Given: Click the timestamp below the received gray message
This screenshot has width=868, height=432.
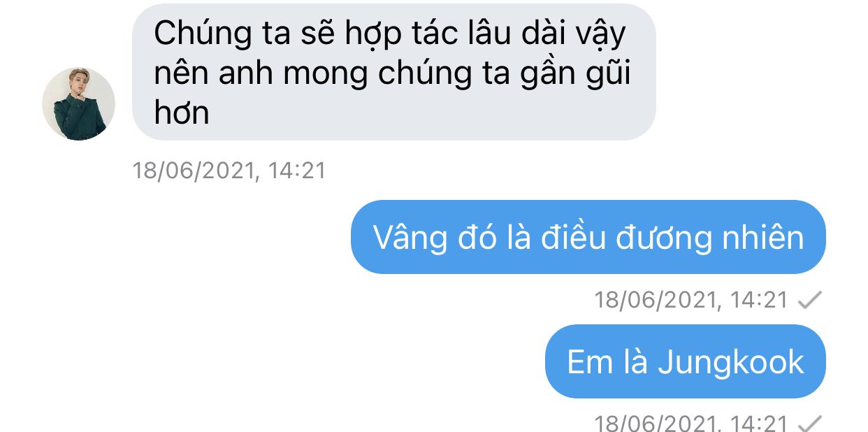Looking at the screenshot, I should [x=229, y=171].
